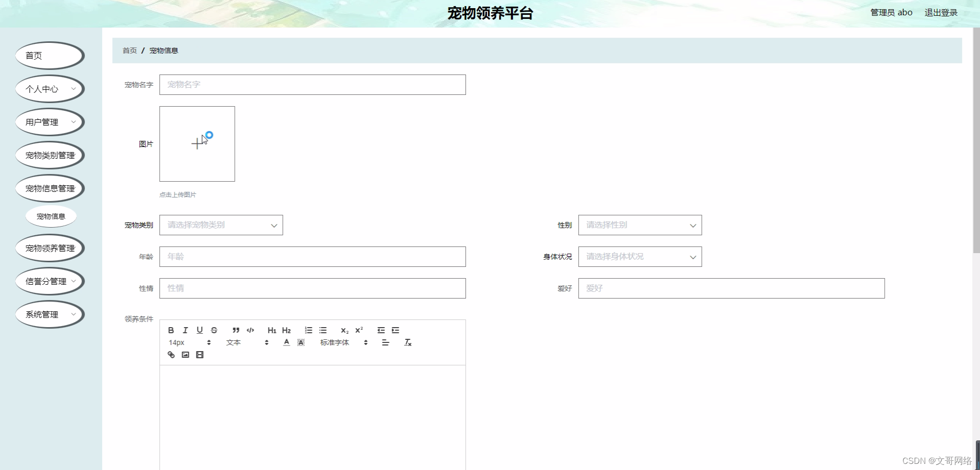
Task: Click the image upload area for 图片
Action: pyautogui.click(x=197, y=143)
